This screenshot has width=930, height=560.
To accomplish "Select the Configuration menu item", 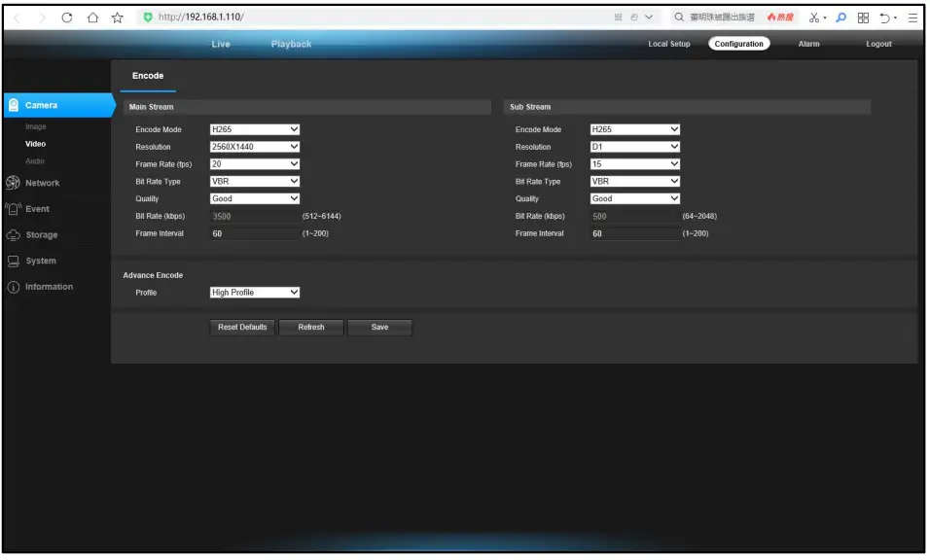I will click(x=739, y=44).
